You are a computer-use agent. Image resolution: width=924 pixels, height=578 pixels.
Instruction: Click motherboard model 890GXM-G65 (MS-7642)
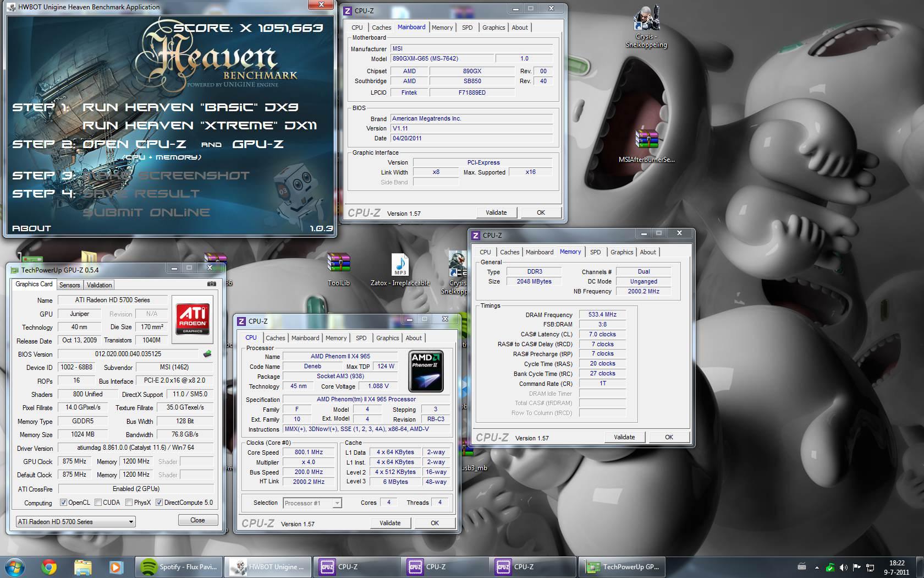[442, 58]
